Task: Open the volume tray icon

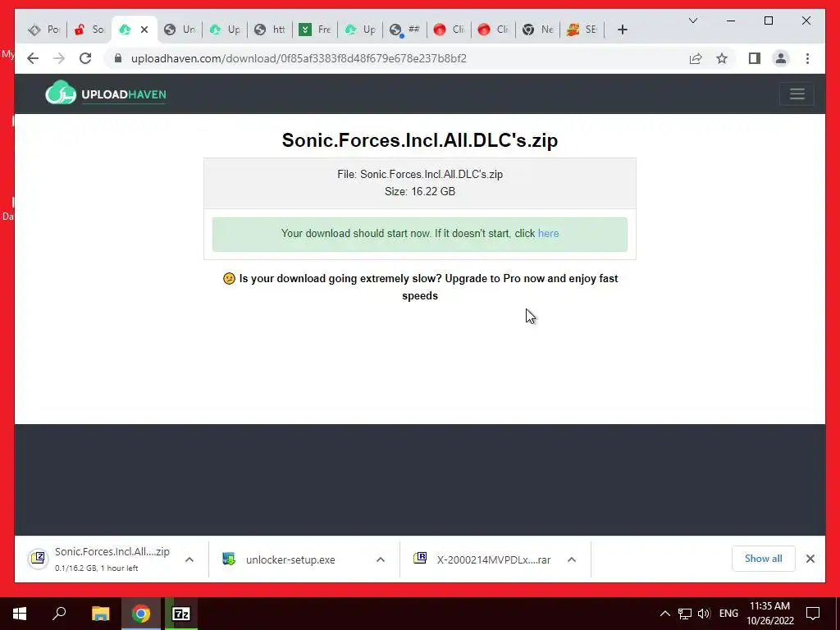Action: click(x=704, y=614)
